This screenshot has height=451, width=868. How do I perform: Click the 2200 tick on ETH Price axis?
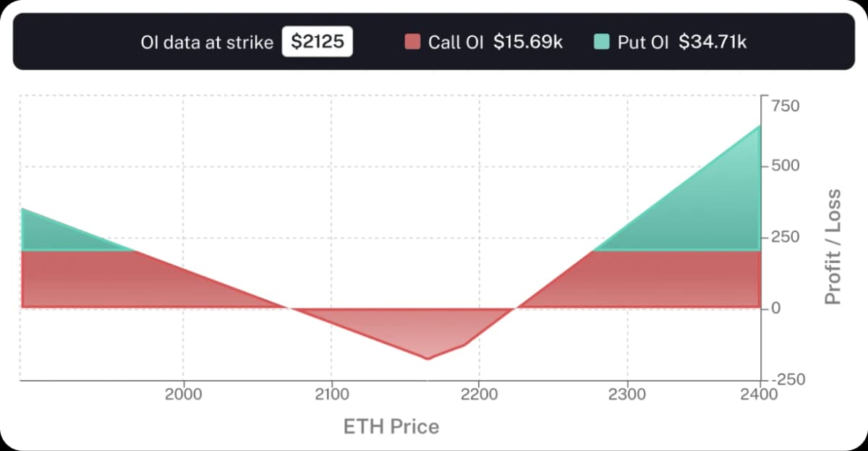[x=480, y=395]
